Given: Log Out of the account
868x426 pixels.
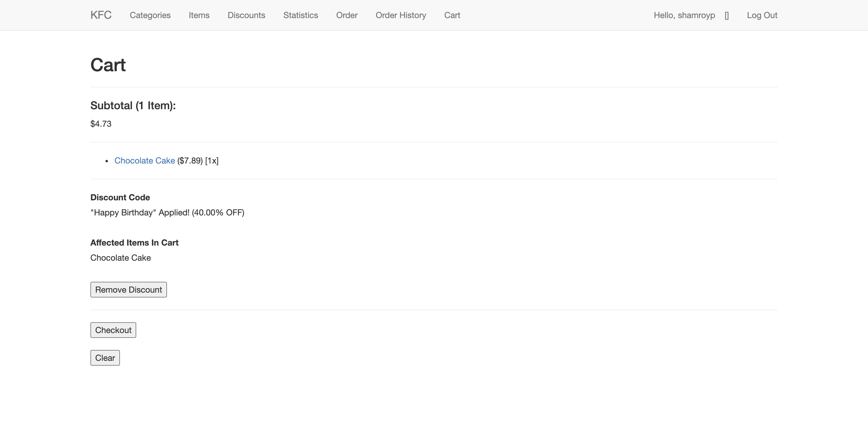Looking at the screenshot, I should tap(762, 15).
